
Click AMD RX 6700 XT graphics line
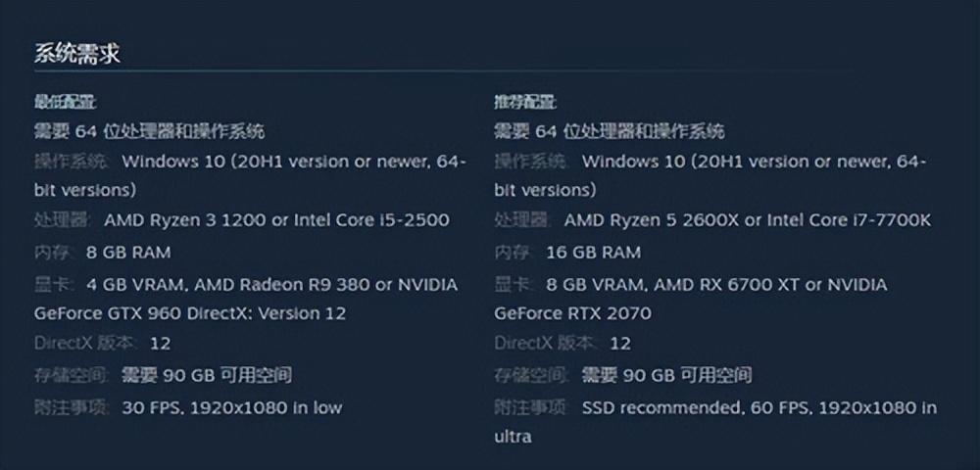pyautogui.click(x=691, y=285)
